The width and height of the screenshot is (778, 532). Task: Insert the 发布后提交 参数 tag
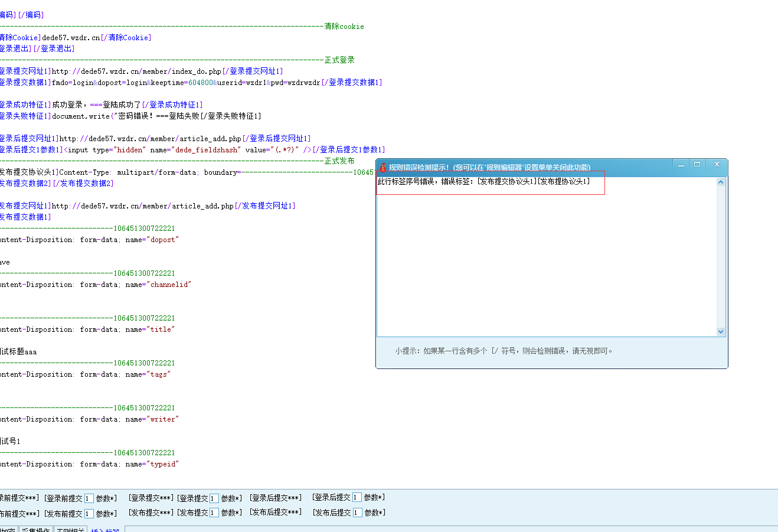pos(338,513)
